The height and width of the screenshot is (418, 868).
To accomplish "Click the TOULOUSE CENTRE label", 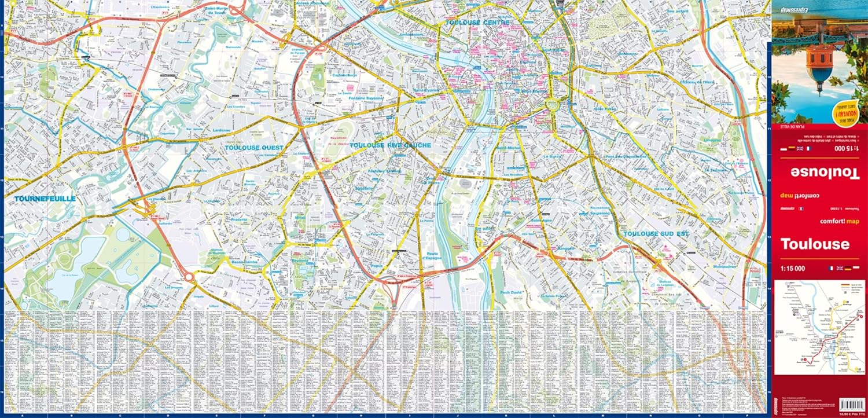I will tap(477, 23).
